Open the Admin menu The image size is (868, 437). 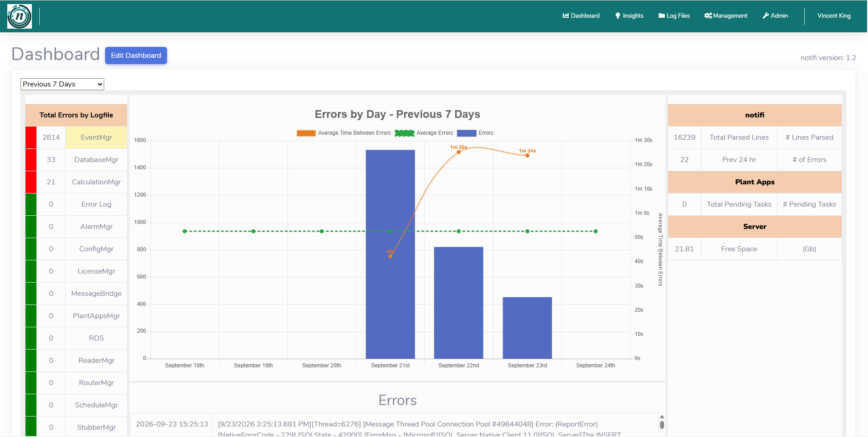(775, 15)
